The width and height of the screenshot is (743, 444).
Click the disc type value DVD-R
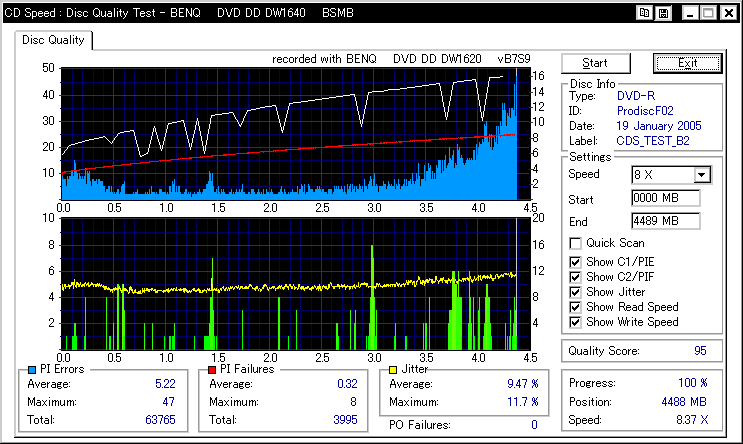pyautogui.click(x=636, y=96)
